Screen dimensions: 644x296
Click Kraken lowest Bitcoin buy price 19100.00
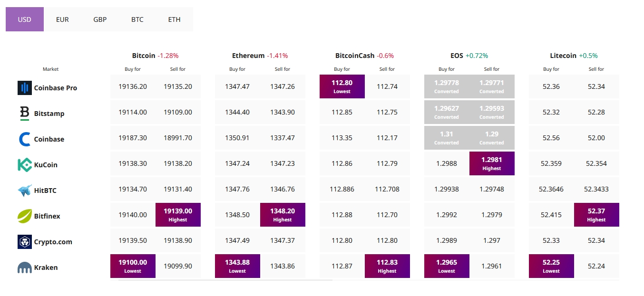[x=133, y=266]
